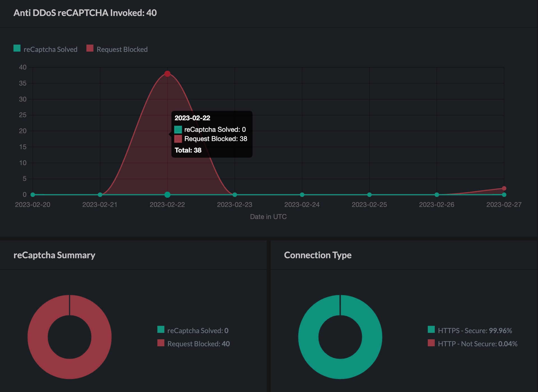Click the tooltip line reCaptcha Solved: 0
This screenshot has width=538, height=392.
pos(210,130)
